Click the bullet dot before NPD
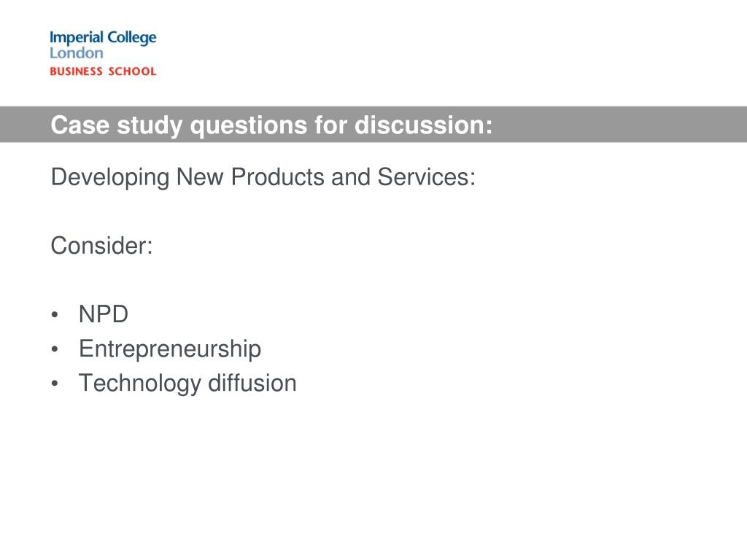This screenshot has height=560, width=747. click(x=55, y=315)
